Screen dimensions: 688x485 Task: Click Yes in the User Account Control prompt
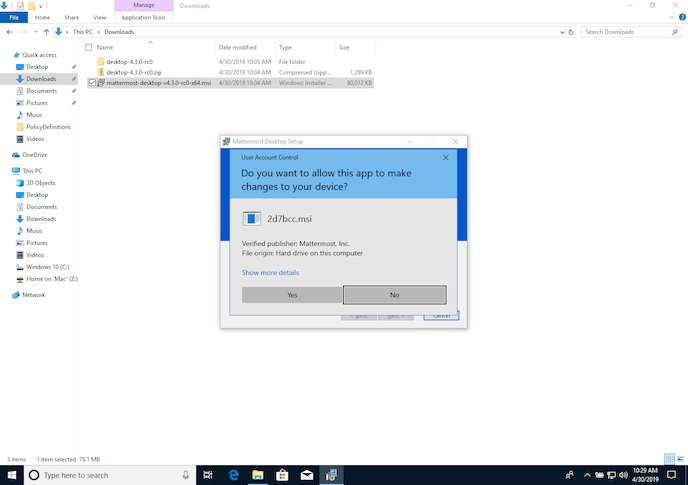(x=292, y=295)
